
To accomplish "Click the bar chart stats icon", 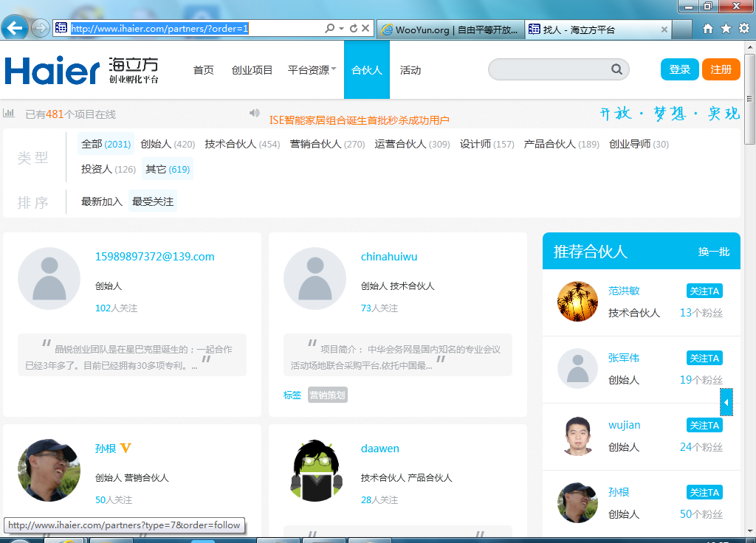I will pyautogui.click(x=9, y=113).
